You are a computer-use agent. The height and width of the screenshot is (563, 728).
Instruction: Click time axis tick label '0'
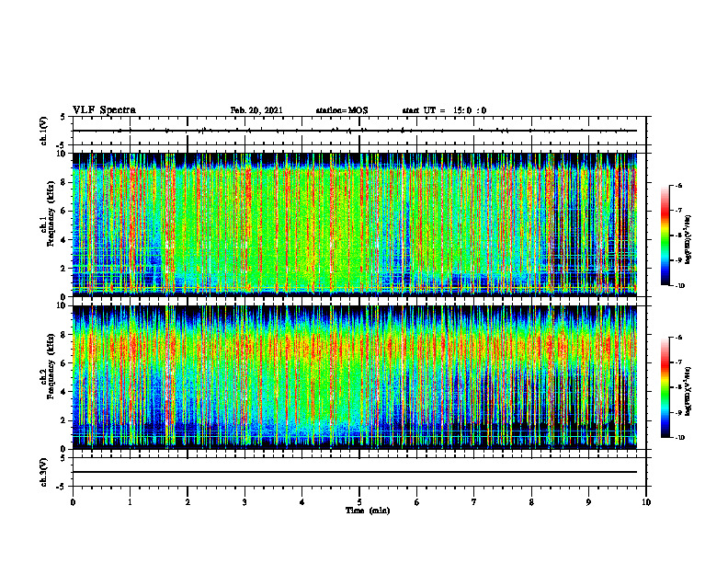(x=73, y=502)
